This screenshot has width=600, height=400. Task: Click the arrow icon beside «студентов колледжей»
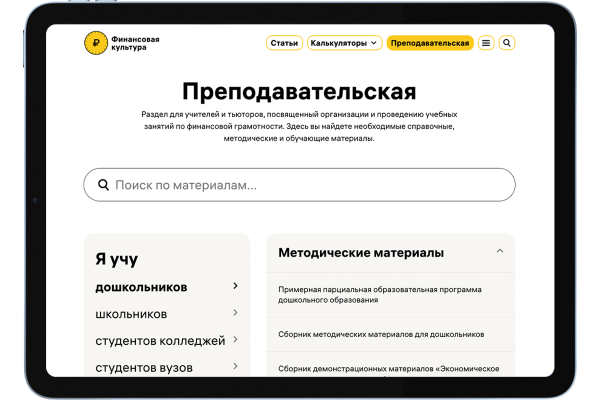click(235, 340)
